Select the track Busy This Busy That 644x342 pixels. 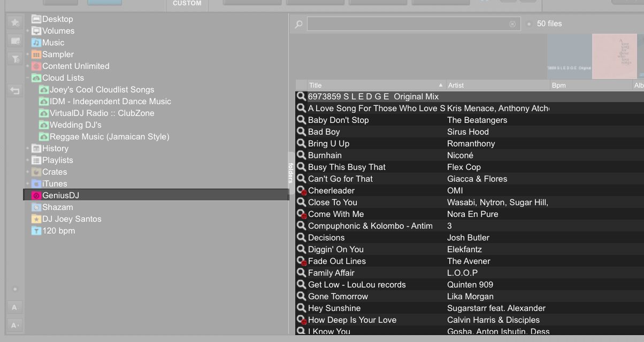click(x=470, y=167)
